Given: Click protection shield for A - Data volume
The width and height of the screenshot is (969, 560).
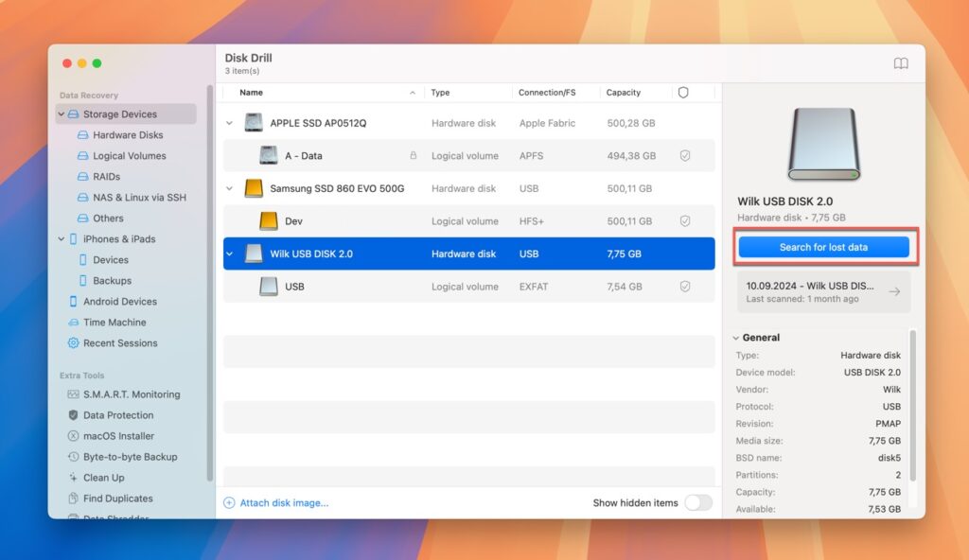Looking at the screenshot, I should 685,156.
